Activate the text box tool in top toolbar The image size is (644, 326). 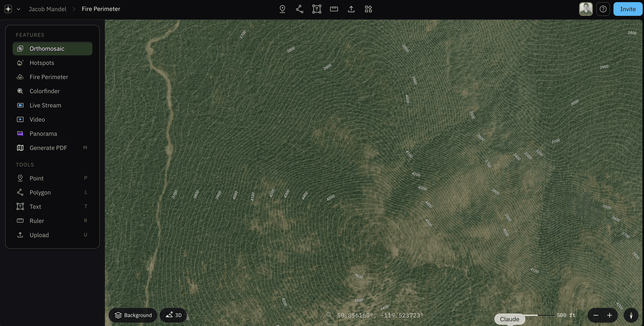coord(317,9)
